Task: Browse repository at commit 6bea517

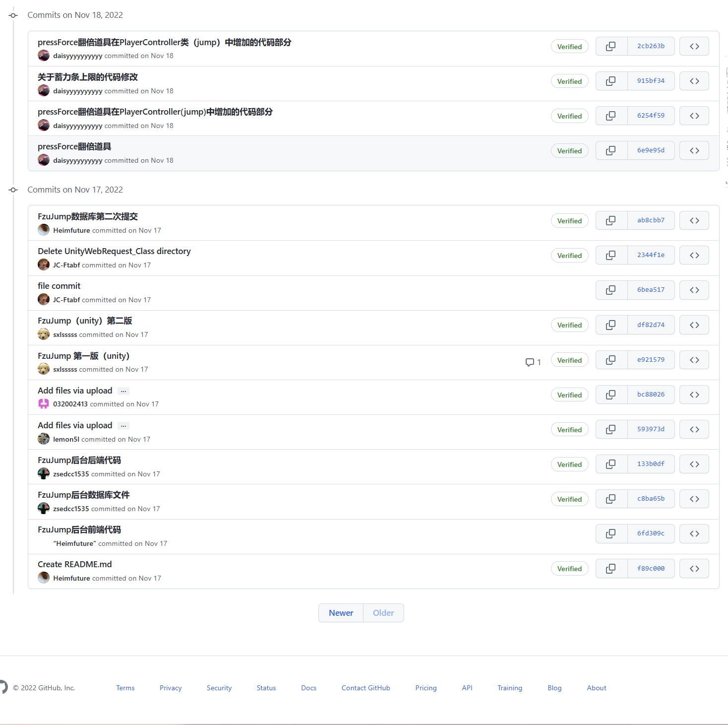Action: pyautogui.click(x=694, y=290)
